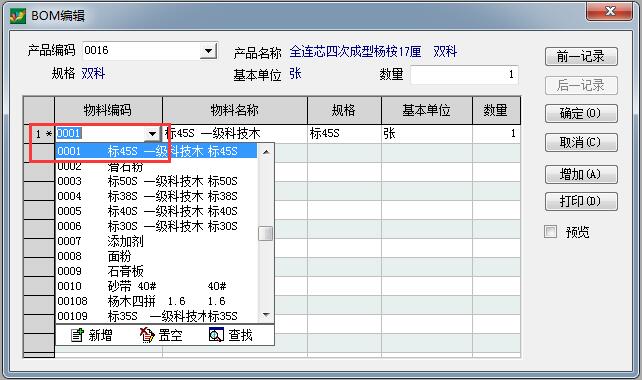
Task: Click the 规格 column header
Action: pyautogui.click(x=344, y=110)
